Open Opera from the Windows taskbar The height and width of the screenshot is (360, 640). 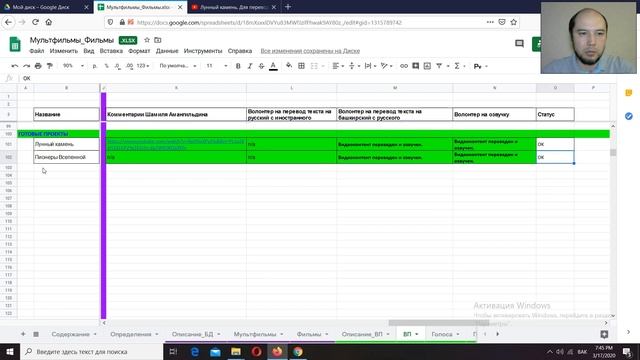click(x=256, y=351)
